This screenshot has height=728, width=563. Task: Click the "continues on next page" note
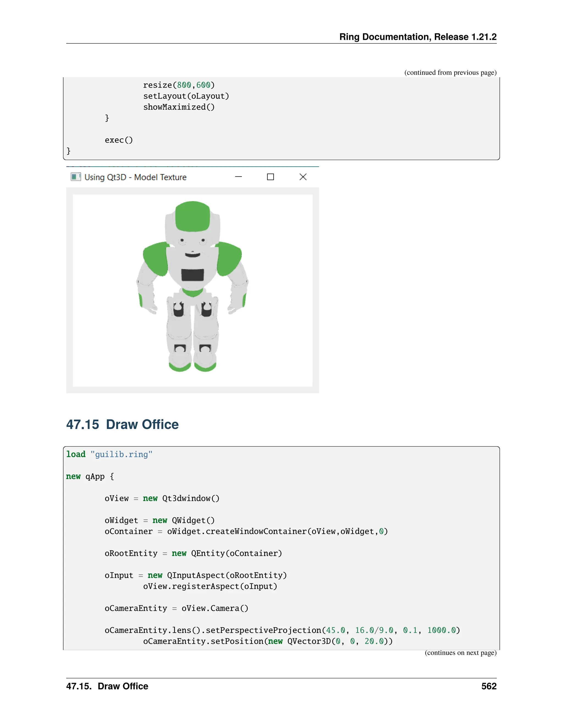[460, 653]
